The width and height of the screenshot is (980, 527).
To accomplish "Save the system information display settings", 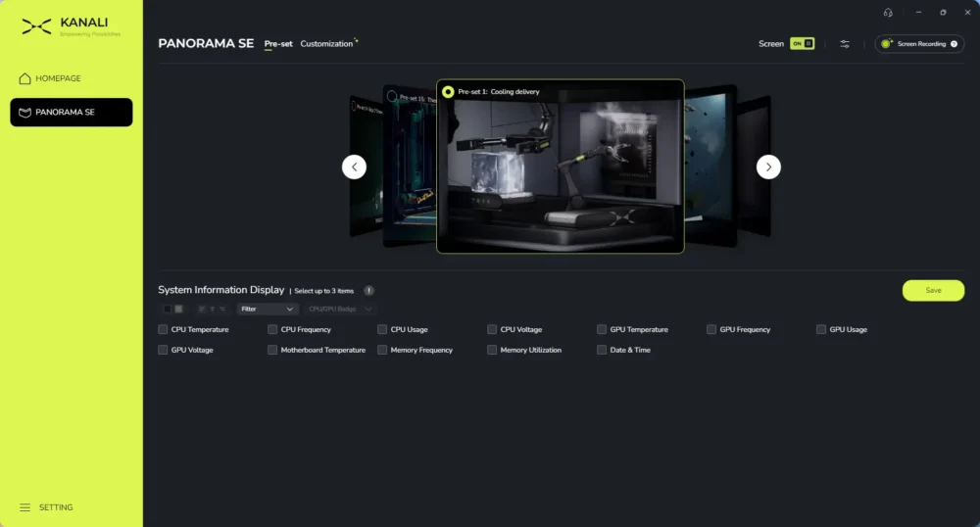I will pos(933,290).
